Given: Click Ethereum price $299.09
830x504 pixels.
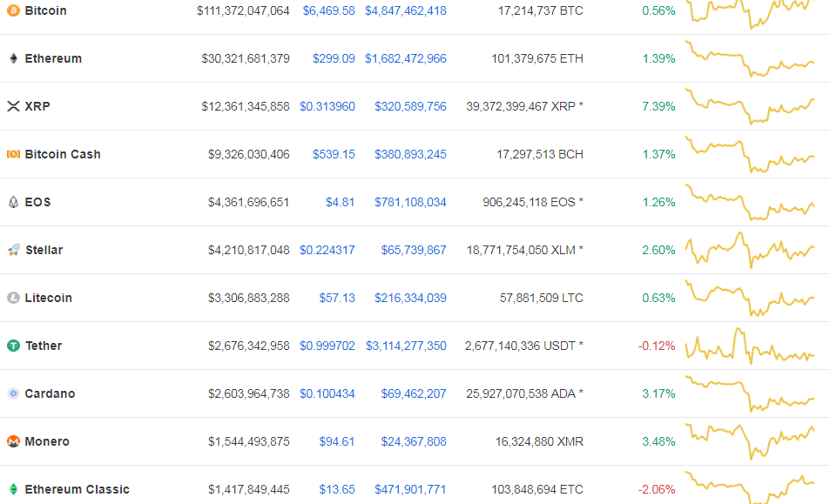Looking at the screenshot, I should point(334,58).
